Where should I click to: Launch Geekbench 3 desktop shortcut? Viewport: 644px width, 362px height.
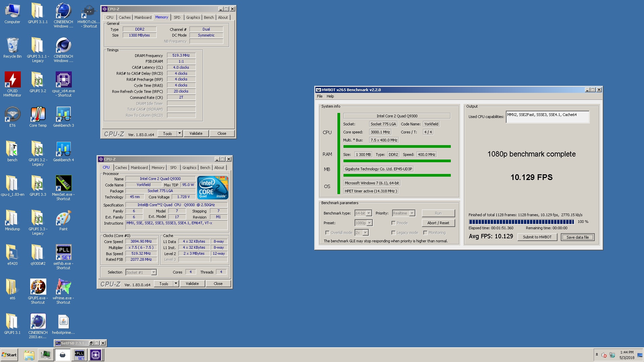[x=63, y=117]
